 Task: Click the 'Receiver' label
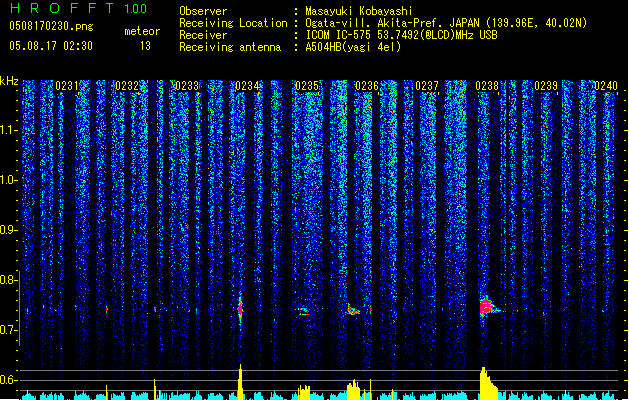[203, 35]
